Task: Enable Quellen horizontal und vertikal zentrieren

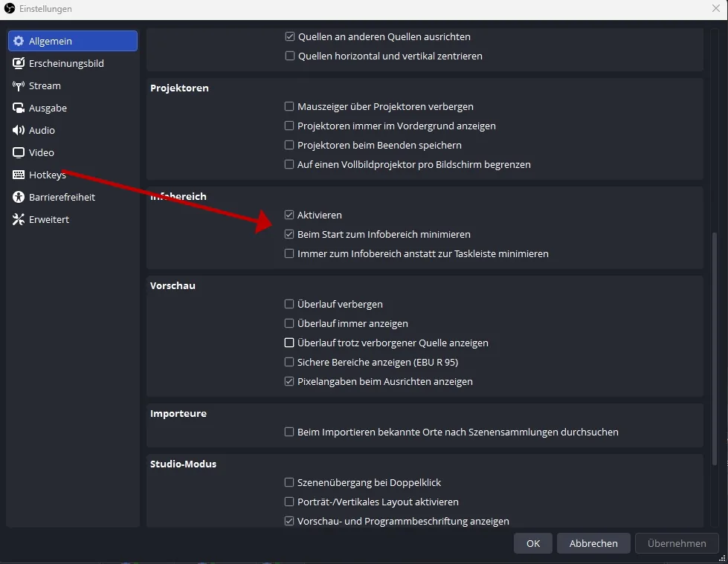Action: [x=290, y=56]
